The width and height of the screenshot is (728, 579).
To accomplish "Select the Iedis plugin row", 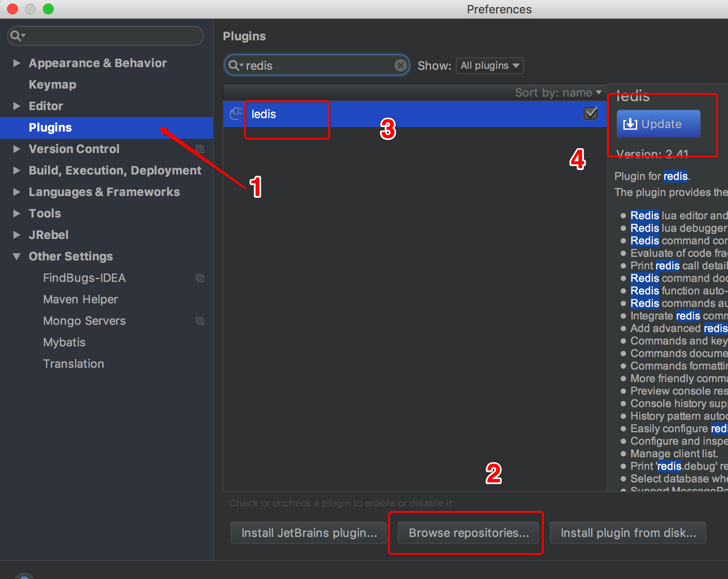I will [x=415, y=114].
